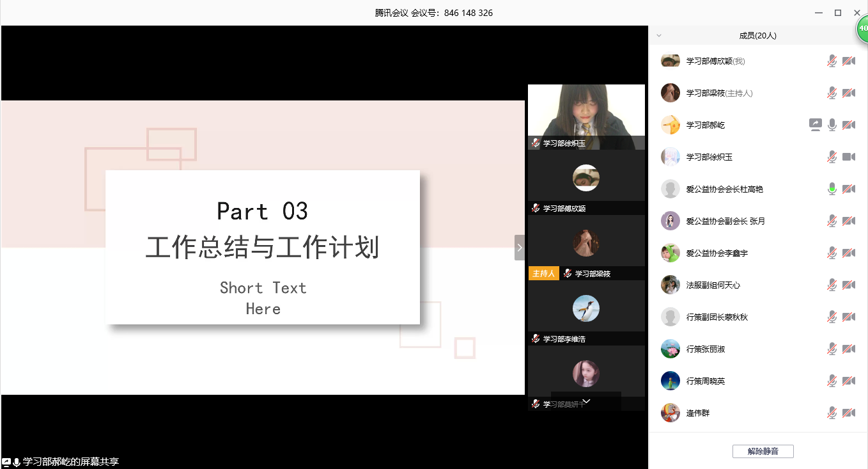This screenshot has width=868, height=469.
Task: Click camera icon for 学习部徐炽玉 in members list
Action: pyautogui.click(x=848, y=157)
